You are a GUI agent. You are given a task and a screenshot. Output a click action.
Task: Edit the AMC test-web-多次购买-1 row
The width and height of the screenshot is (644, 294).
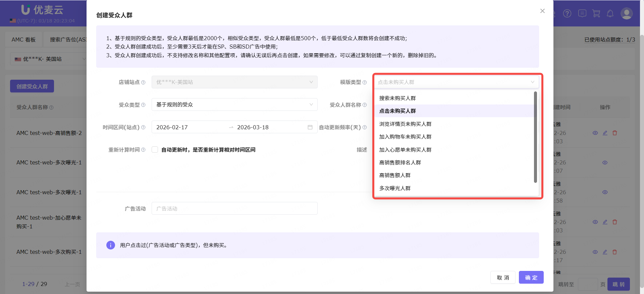pos(605,252)
